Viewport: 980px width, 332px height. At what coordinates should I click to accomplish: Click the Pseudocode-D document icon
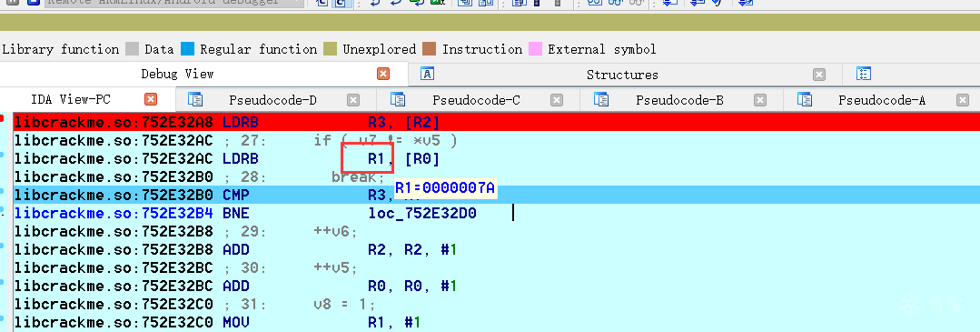click(195, 99)
